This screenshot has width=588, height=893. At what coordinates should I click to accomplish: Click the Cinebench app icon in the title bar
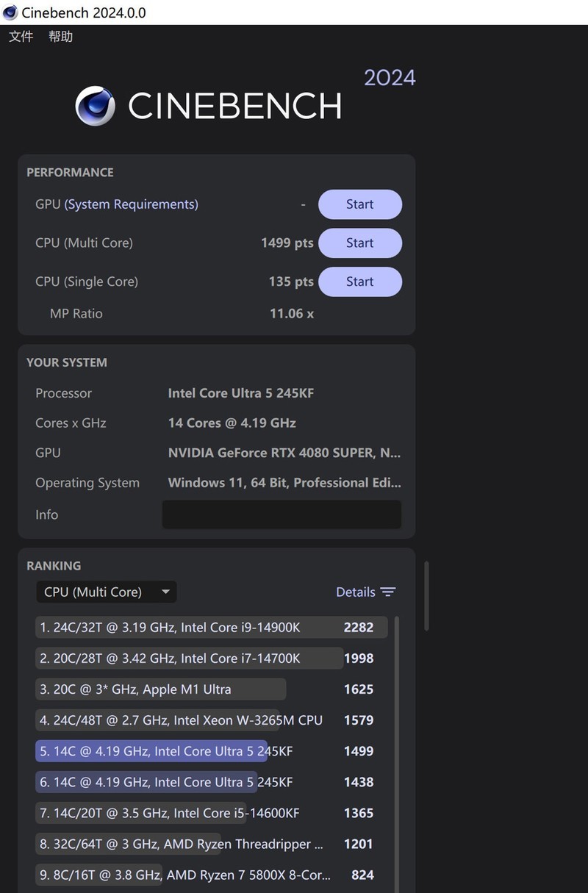tap(10, 12)
